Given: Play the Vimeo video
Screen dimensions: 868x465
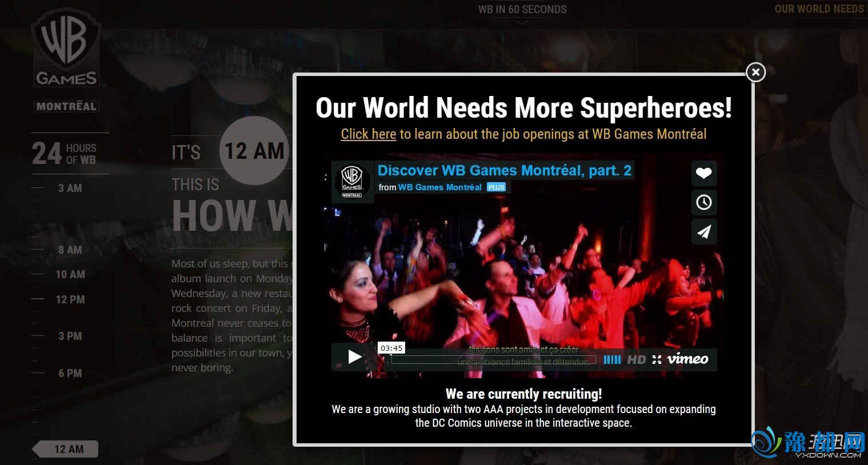Looking at the screenshot, I should (354, 358).
